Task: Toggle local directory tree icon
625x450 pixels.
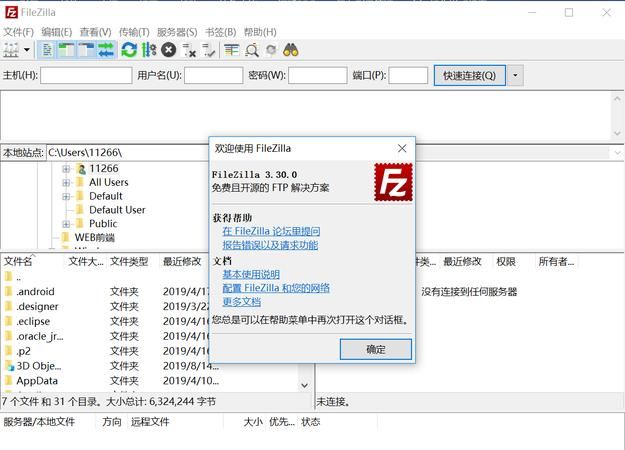Action: point(66,50)
